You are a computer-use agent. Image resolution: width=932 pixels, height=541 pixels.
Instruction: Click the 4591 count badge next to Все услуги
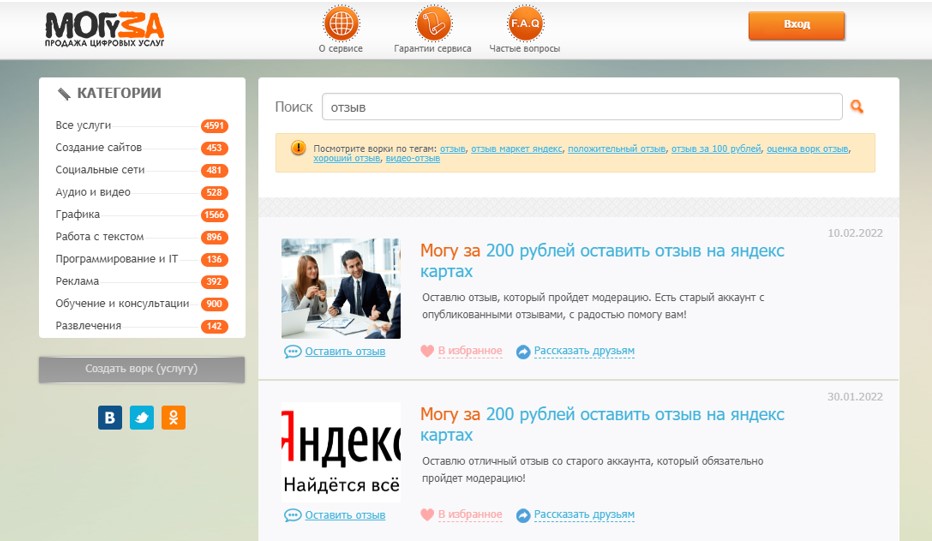pyautogui.click(x=214, y=125)
